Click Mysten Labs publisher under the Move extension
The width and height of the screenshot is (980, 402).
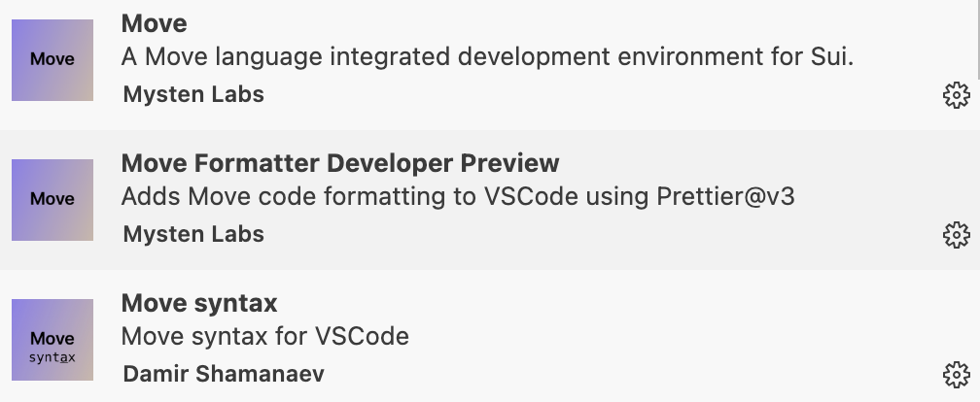coord(193,94)
